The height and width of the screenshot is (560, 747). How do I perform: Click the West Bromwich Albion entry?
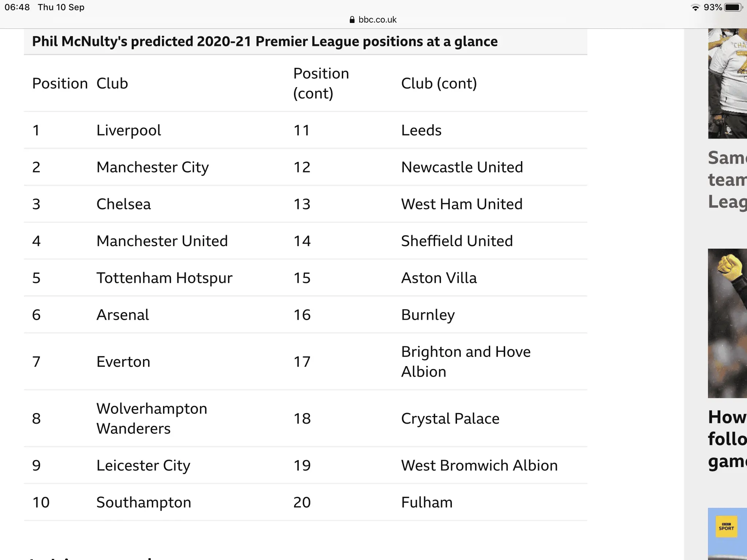tap(479, 466)
